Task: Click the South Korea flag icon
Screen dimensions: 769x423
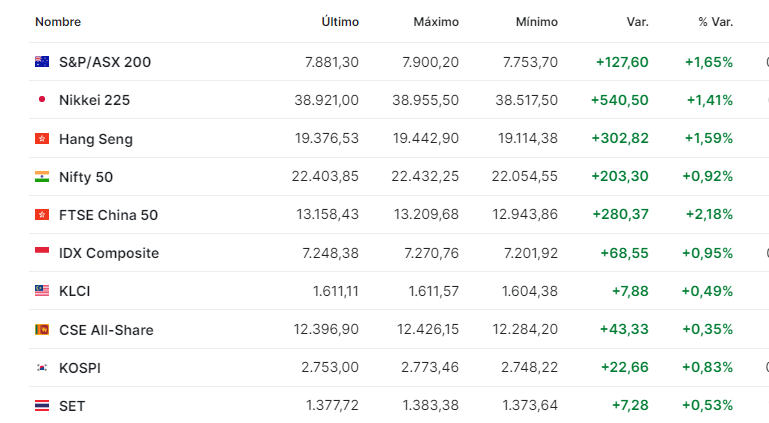Action: [42, 368]
